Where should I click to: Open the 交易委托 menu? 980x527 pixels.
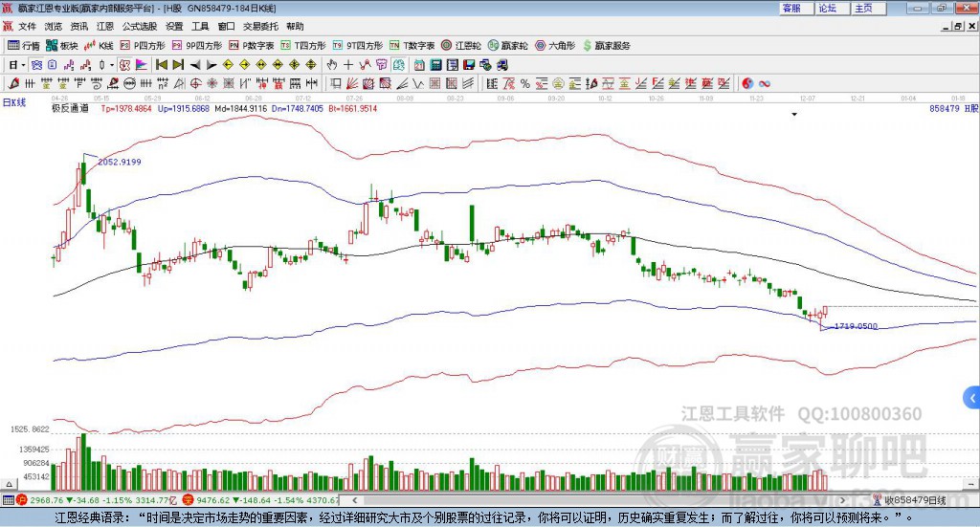(260, 26)
